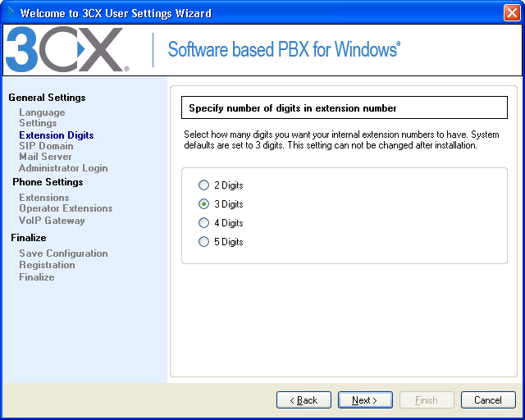Screen dimensions: 525x420
Task: Jump to the SIP Domain step
Action: pos(46,146)
